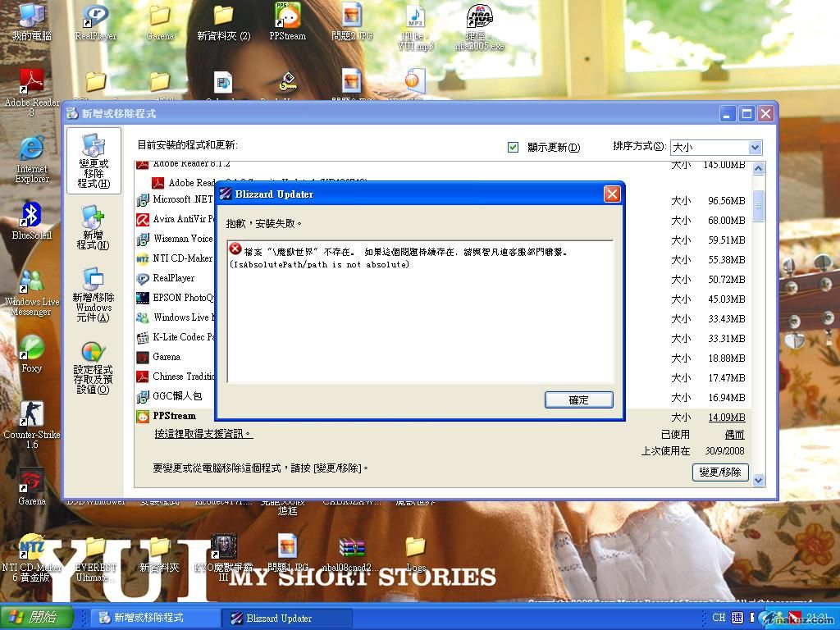
Task: Open Windows Live Messenger desktop shortcut
Action: pos(32,293)
